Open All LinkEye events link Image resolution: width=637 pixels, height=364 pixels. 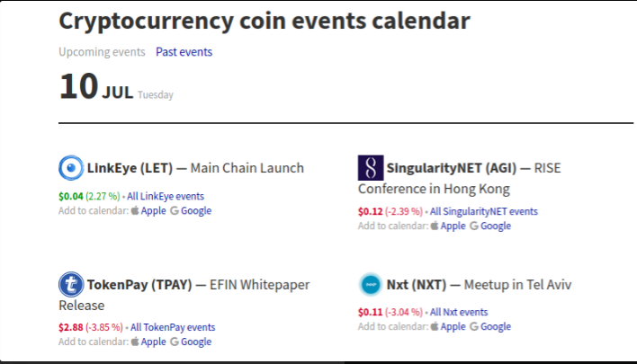[166, 197]
